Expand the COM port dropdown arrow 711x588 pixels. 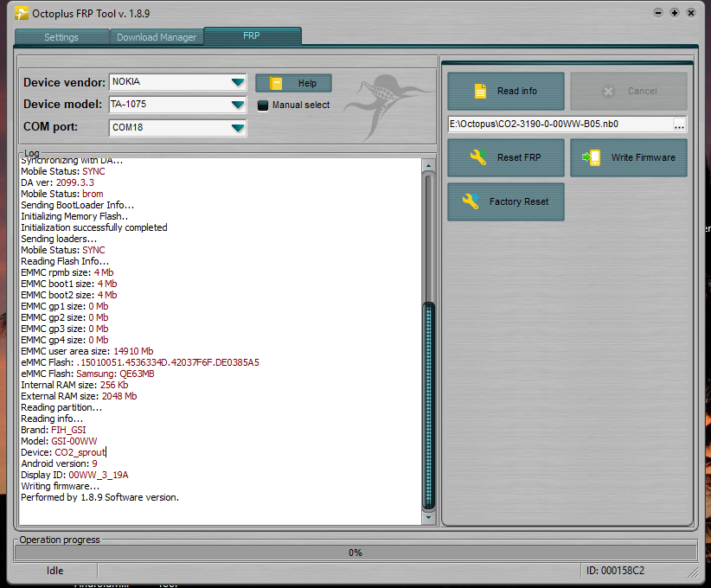(238, 128)
